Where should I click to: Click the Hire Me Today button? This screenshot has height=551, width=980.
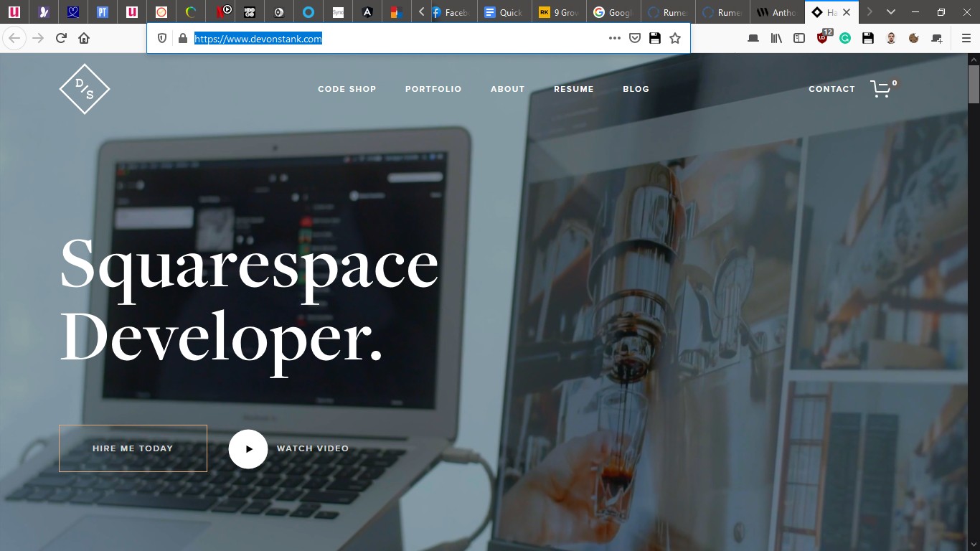point(133,448)
